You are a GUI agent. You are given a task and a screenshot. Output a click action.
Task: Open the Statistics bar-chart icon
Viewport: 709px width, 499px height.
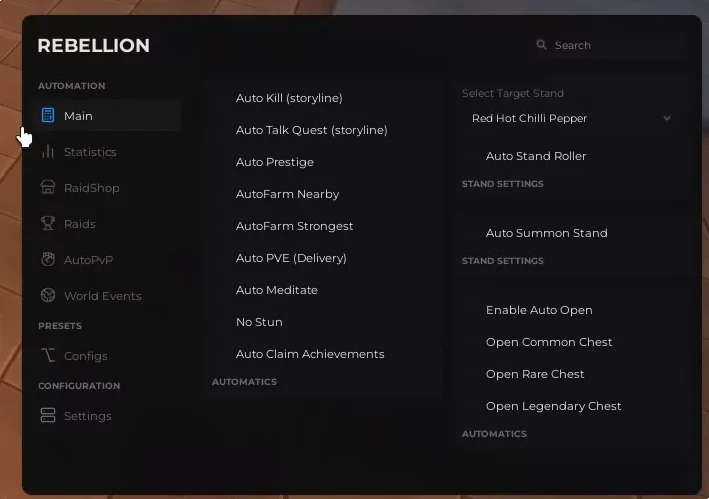coord(48,152)
